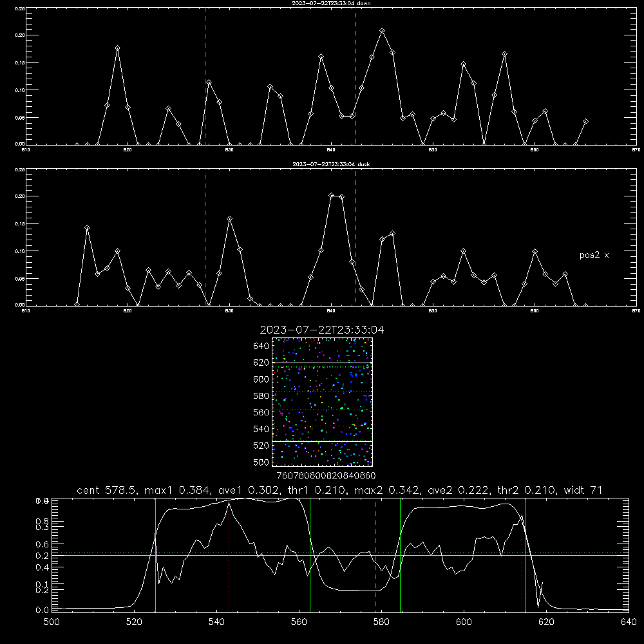
Task: Click the red dotted horizontal line inside color image
Action: tap(323, 426)
